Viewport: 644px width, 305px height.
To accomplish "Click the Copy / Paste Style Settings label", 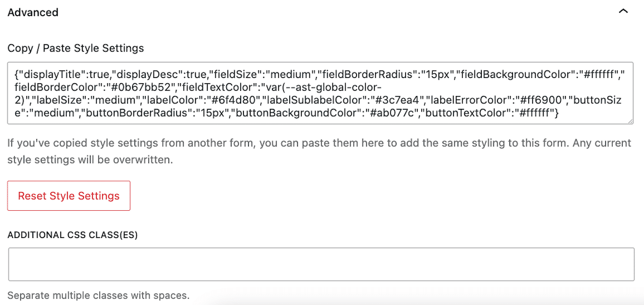I will coord(76,49).
